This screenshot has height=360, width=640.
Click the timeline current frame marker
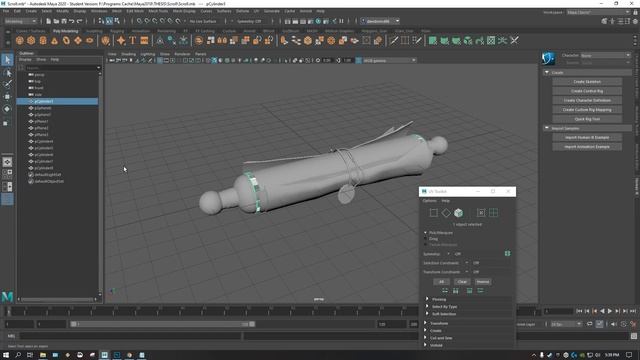pyautogui.click(x=8, y=311)
